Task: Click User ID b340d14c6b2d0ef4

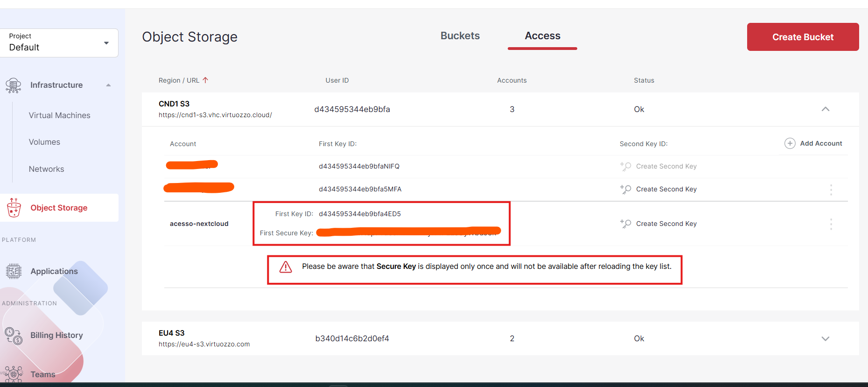Action: click(x=352, y=338)
